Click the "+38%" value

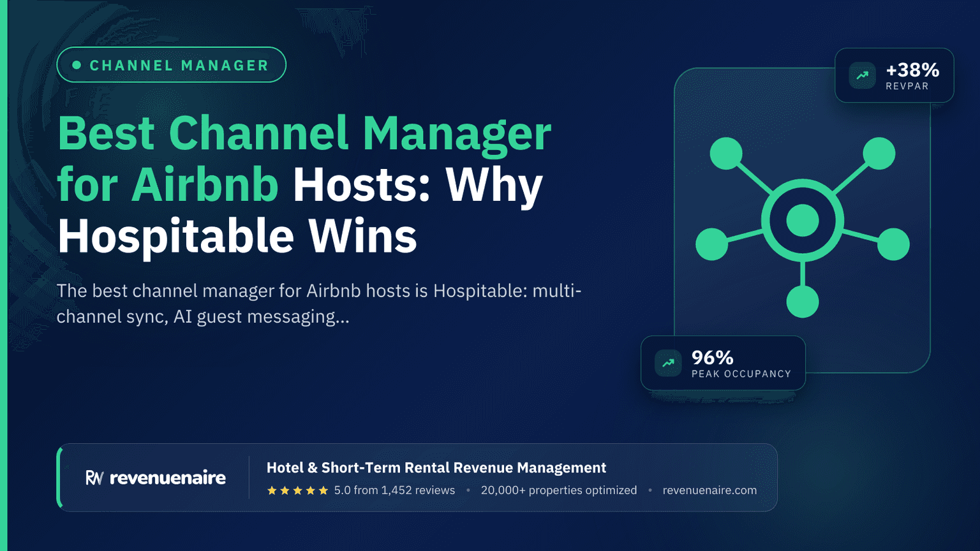912,70
